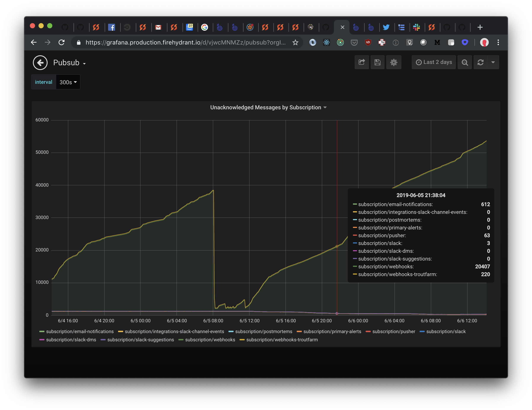Share the Pubsub dashboard
This screenshot has height=410, width=532.
click(362, 62)
